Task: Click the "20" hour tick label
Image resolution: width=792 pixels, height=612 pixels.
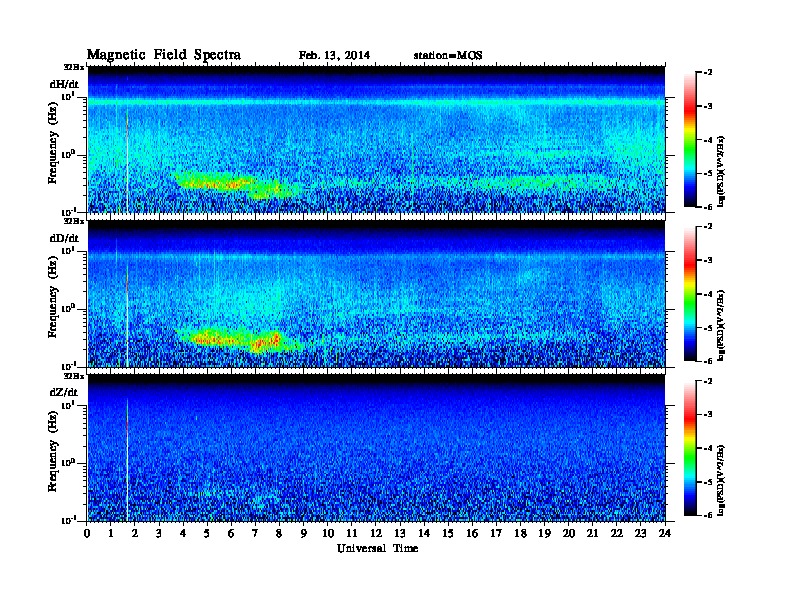Action: pyautogui.click(x=569, y=533)
